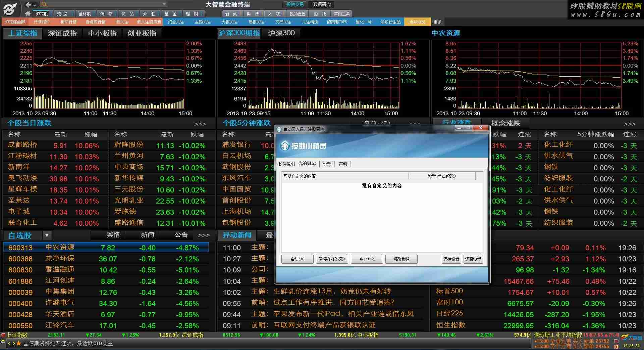
Task: Click 浦发银行 in the 5-minute movers list
Action: click(x=236, y=145)
